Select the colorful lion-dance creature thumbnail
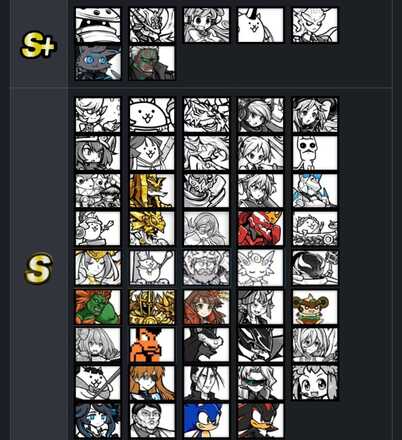Viewport: 402px width, 440px height. click(315, 307)
